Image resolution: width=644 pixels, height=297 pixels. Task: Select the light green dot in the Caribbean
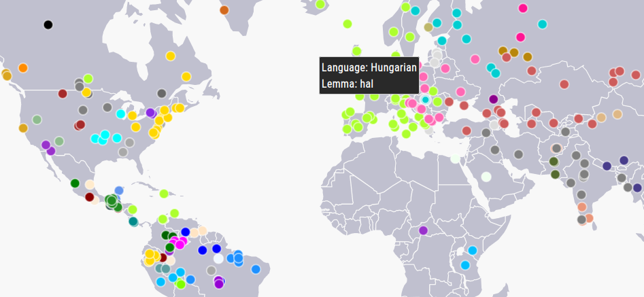point(164,194)
